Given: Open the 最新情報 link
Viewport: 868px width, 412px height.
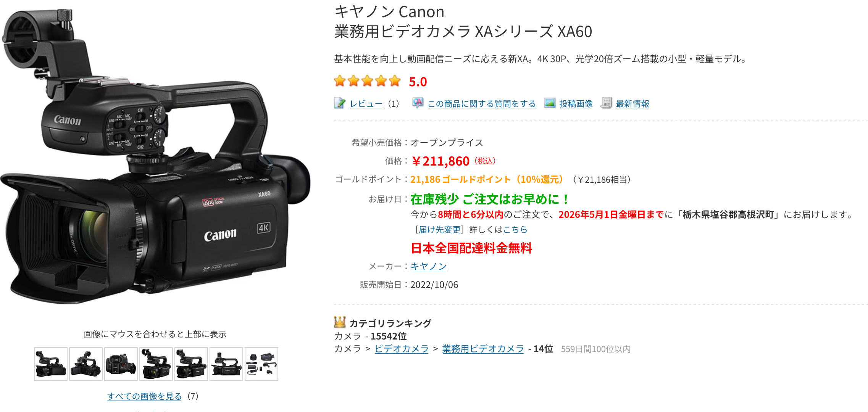Looking at the screenshot, I should 632,104.
